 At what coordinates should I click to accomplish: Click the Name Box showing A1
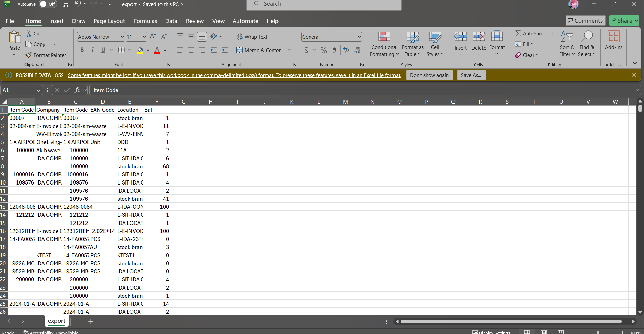pos(19,90)
